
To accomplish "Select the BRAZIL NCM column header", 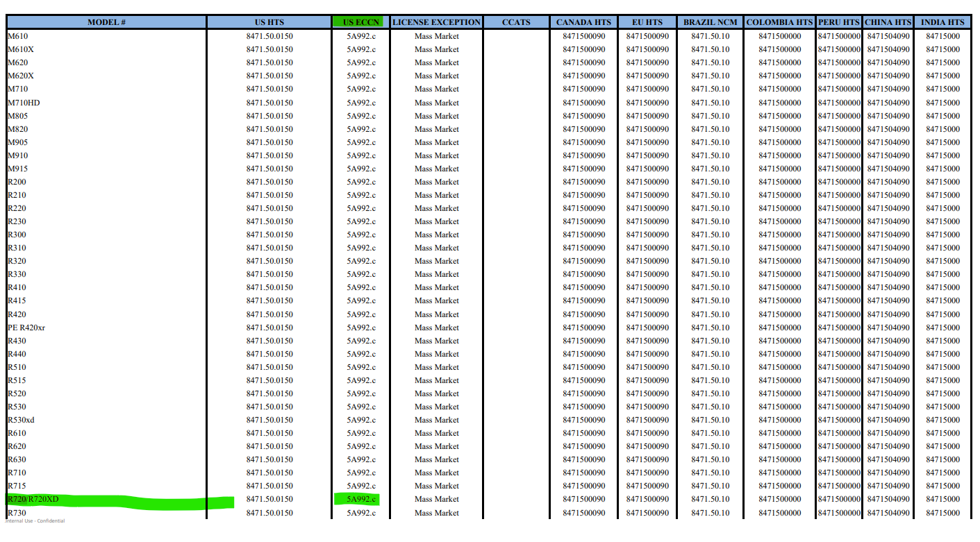I will (x=710, y=22).
